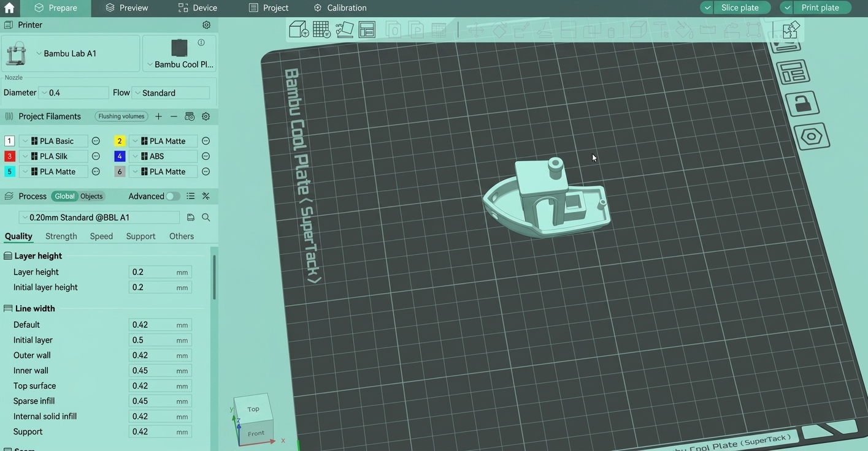Viewport: 868px width, 451px height.
Task: Open the nozzle Diameter 0.4 dropdown
Action: click(x=74, y=93)
